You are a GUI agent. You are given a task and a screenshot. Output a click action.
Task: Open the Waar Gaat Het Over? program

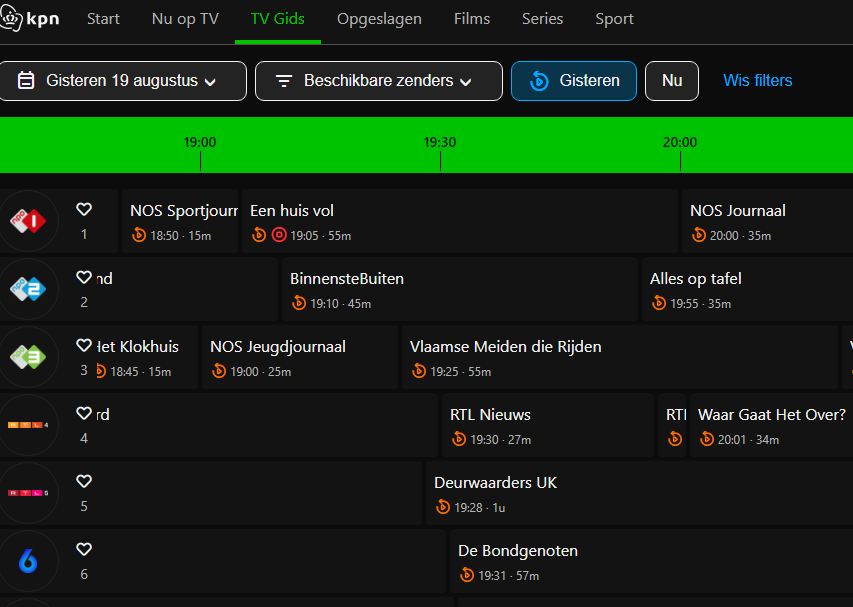point(771,425)
